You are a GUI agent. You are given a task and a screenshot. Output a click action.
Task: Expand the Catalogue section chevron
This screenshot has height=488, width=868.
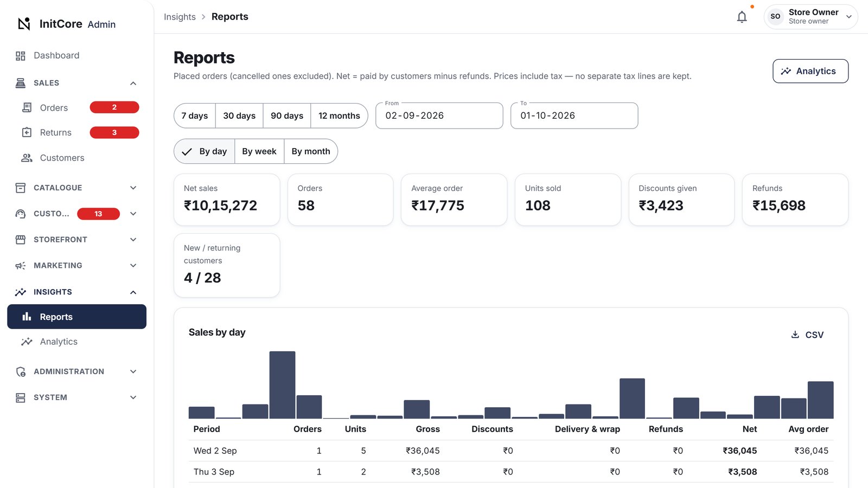click(x=133, y=188)
